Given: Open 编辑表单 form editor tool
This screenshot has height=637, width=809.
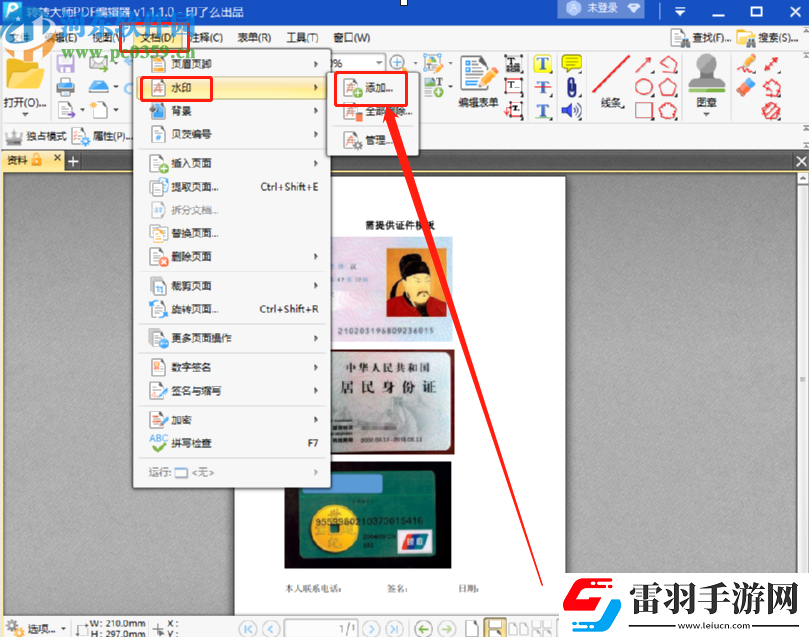Looking at the screenshot, I should pos(478,81).
